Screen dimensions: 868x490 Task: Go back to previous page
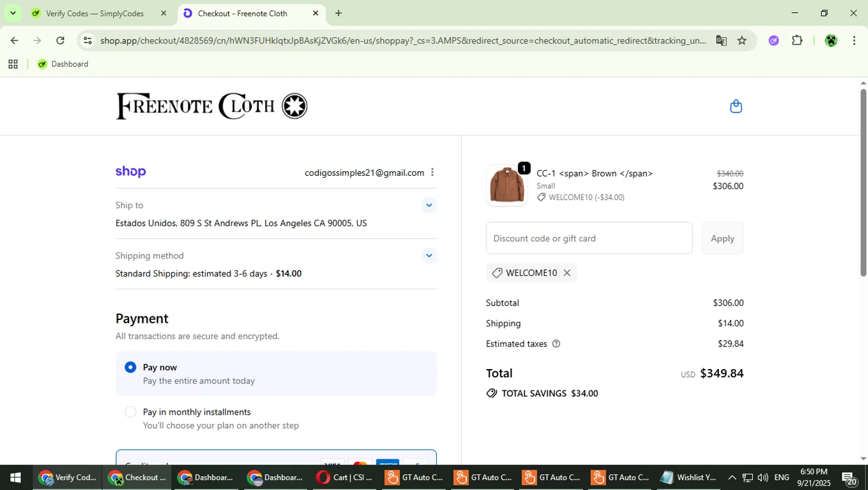pos(14,40)
